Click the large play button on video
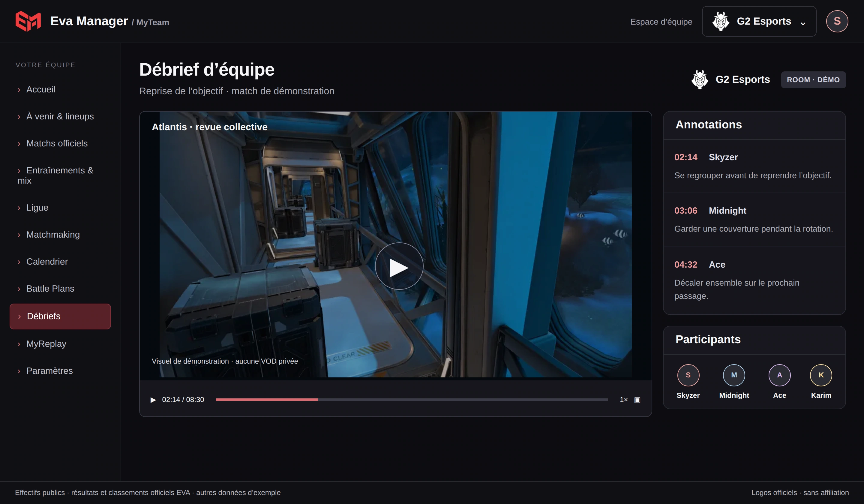The height and width of the screenshot is (504, 864). 399,266
